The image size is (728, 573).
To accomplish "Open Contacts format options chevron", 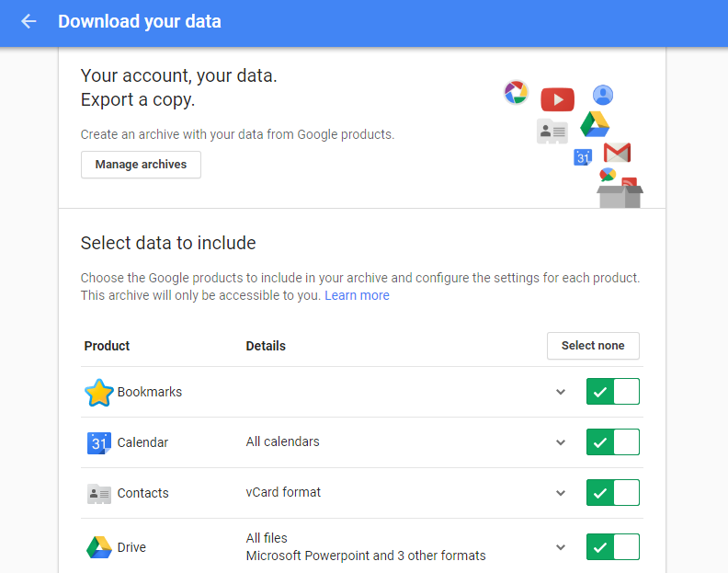I will 561,493.
